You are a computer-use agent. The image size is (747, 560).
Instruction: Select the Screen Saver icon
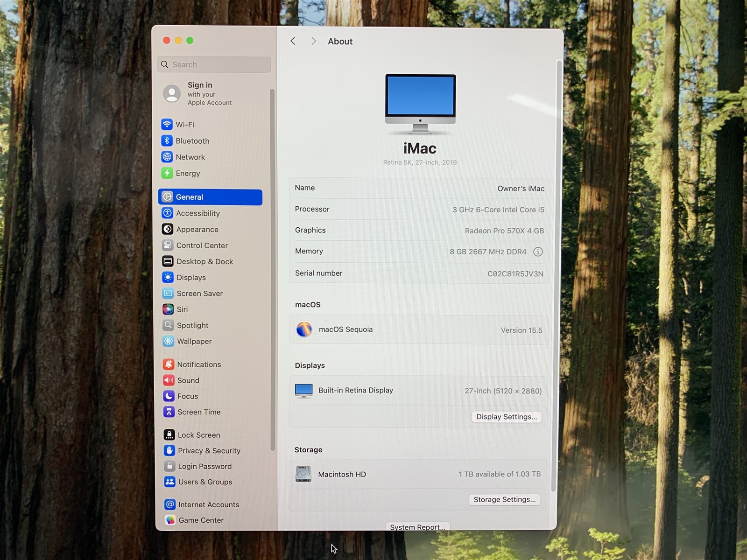pos(168,294)
